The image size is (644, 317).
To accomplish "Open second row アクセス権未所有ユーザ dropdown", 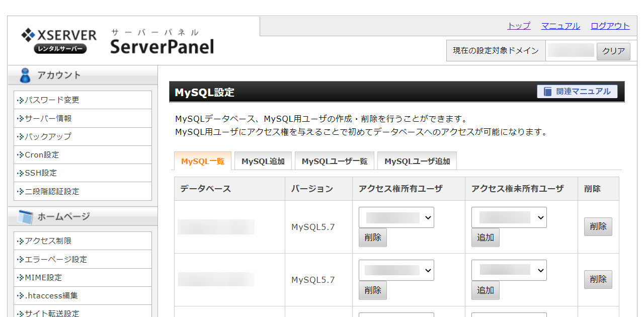I will 509,270.
